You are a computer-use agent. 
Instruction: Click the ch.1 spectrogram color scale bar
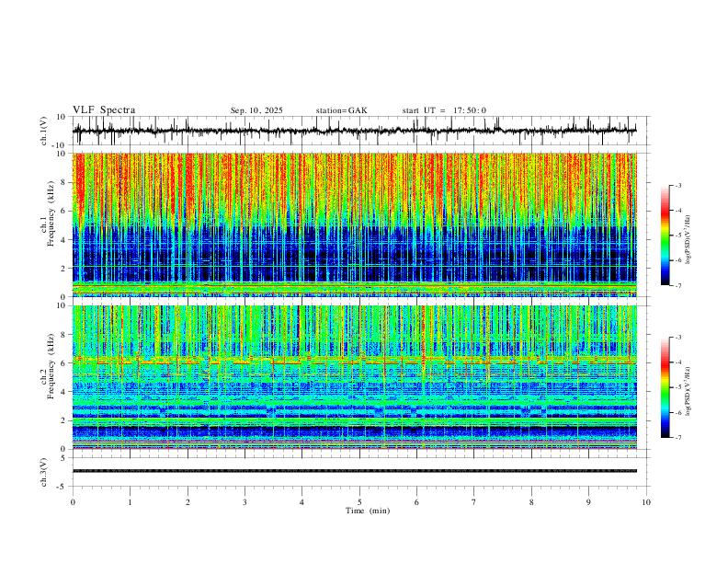665,235
